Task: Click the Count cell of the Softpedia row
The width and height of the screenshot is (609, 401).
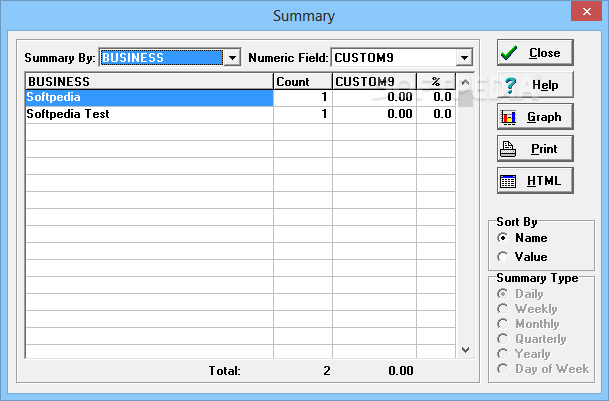Action: point(303,98)
